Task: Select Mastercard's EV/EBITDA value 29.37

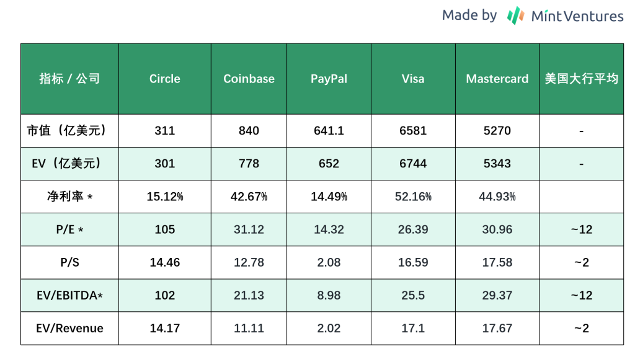Action: (497, 295)
